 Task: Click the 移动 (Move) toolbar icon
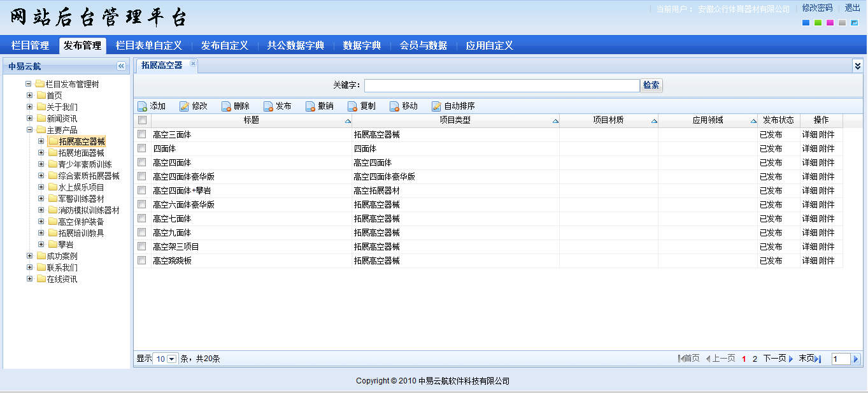(395, 106)
